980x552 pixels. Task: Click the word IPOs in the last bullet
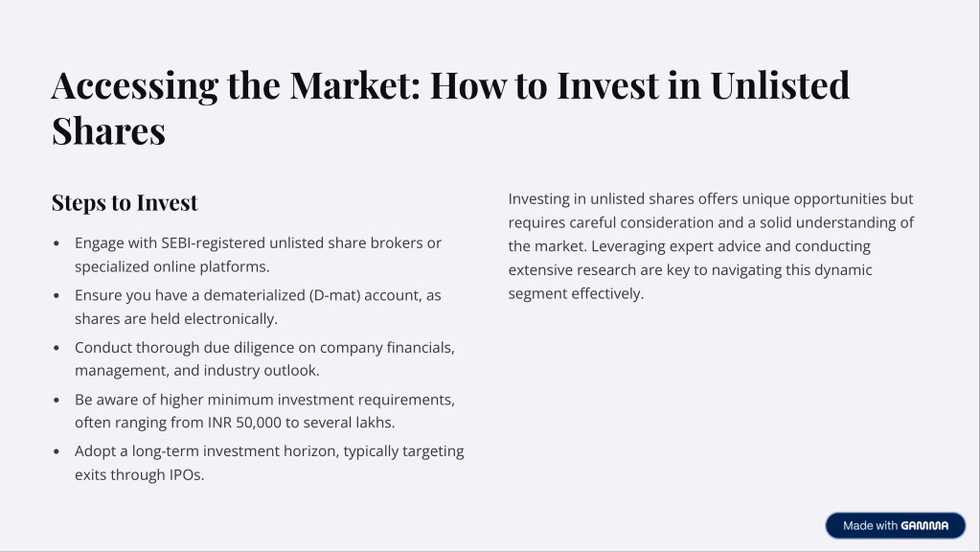pos(186,474)
